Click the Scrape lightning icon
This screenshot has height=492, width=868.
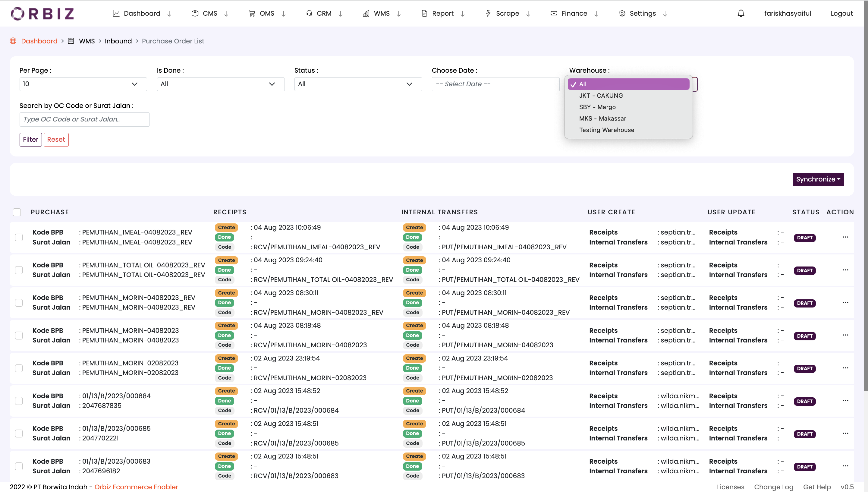488,14
